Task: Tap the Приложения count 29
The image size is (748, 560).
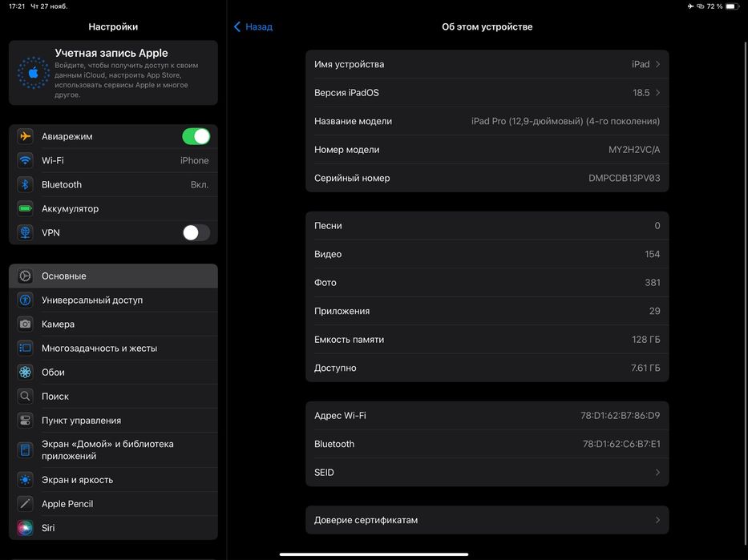Action: (654, 311)
